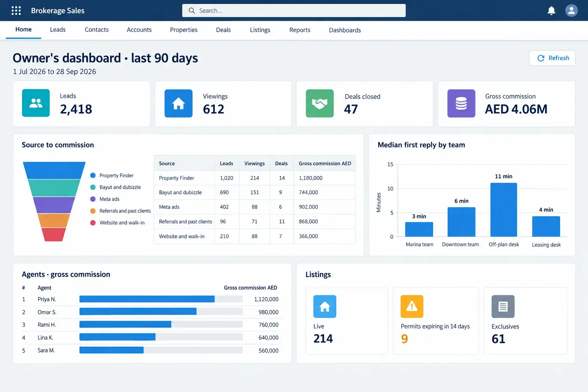
Task: Click the Gross commission coins icon
Action: (461, 103)
